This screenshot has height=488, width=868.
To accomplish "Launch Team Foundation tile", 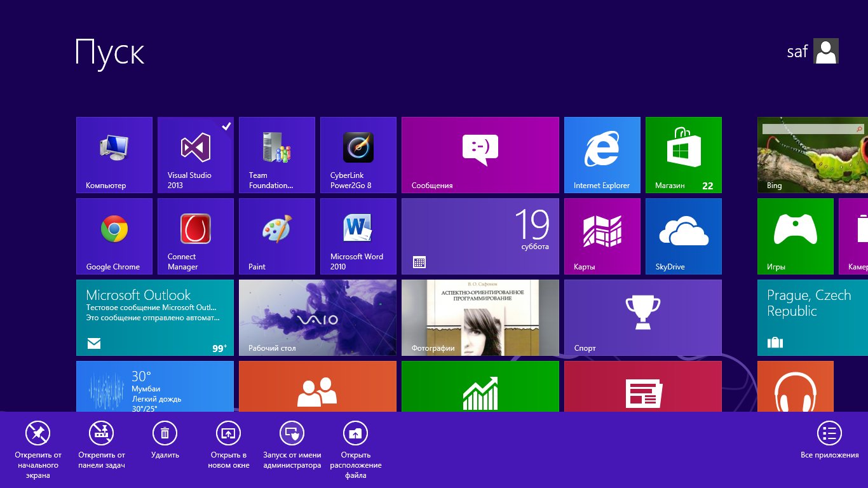I will (x=277, y=155).
